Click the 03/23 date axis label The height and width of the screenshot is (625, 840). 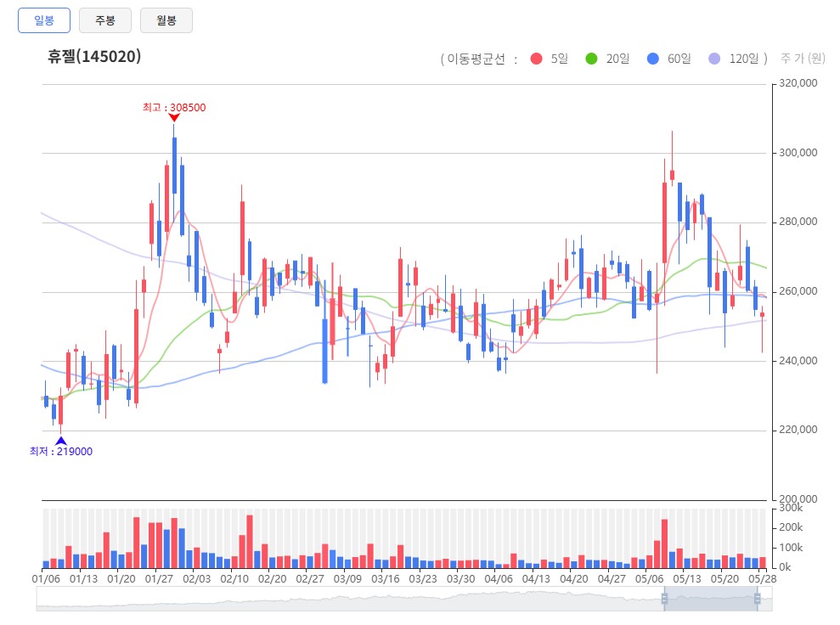click(423, 579)
